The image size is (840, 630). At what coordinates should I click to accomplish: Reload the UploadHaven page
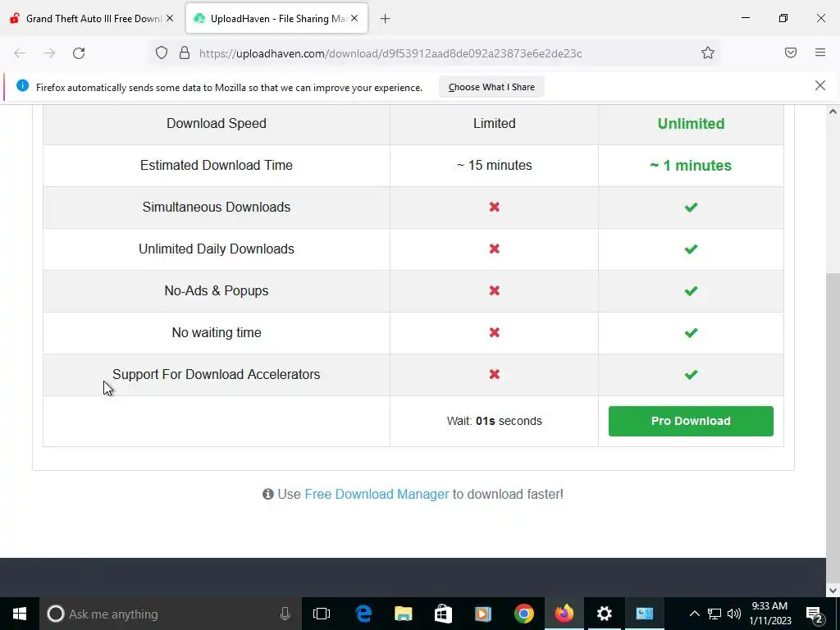79,53
